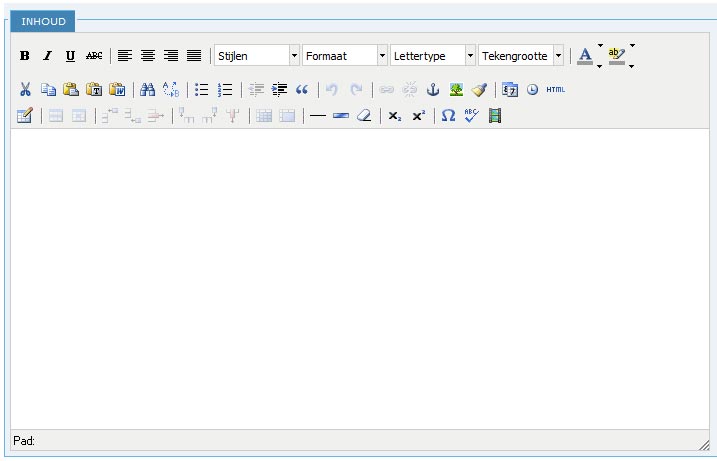Screen dimensions: 717x461
Task: Insert a numbered list
Action: [x=225, y=89]
